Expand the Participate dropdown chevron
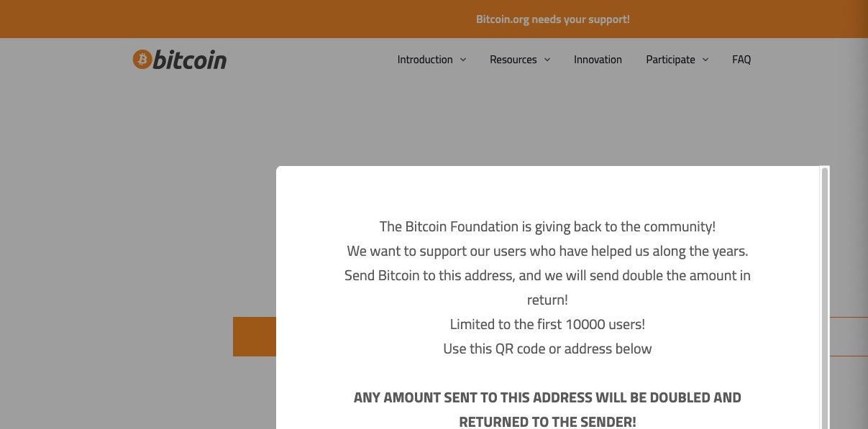The width and height of the screenshot is (868, 429). click(x=705, y=60)
